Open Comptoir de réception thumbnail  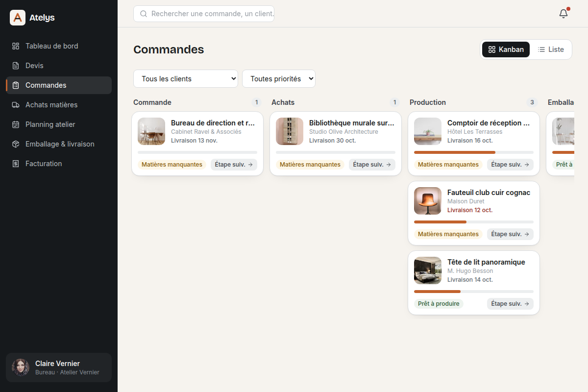point(428,131)
